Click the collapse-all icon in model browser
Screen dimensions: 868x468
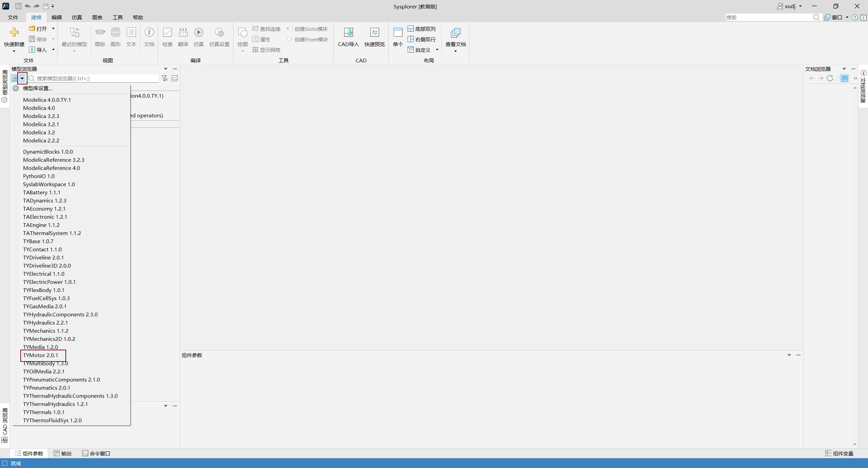pyautogui.click(x=175, y=78)
